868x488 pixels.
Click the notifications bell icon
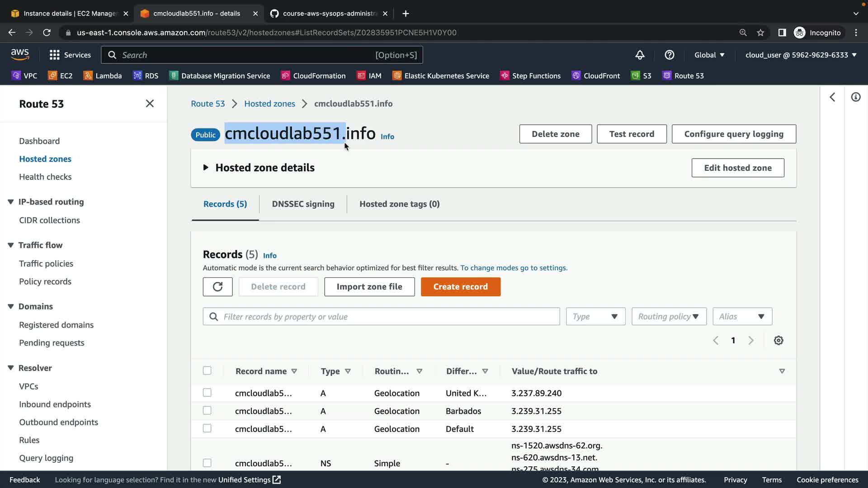click(640, 55)
